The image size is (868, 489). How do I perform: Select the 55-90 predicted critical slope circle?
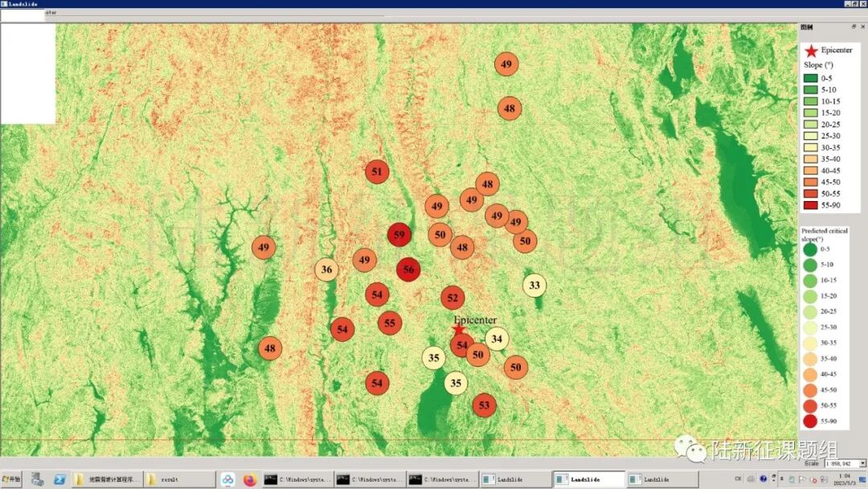click(x=809, y=421)
